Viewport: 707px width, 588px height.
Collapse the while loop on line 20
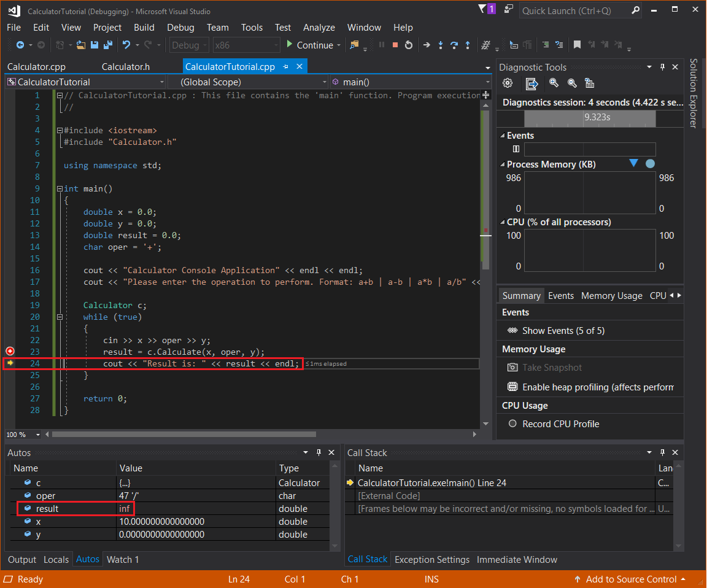60,317
